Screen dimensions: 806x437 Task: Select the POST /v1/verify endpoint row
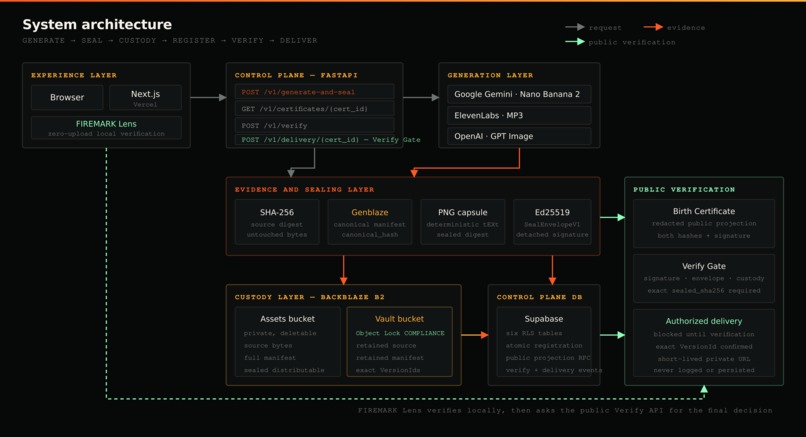point(315,125)
